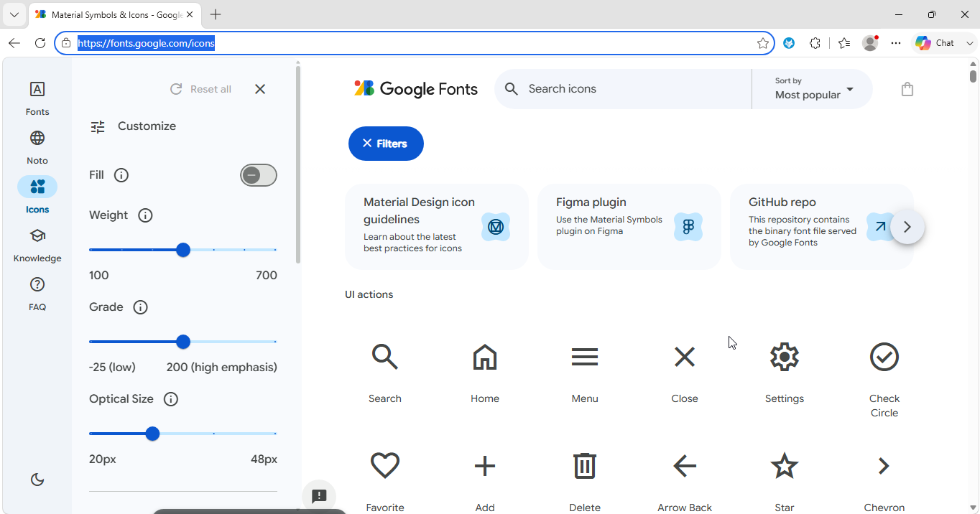Open the shopping bag icon in header
Image resolution: width=980 pixels, height=514 pixels.
click(x=907, y=89)
